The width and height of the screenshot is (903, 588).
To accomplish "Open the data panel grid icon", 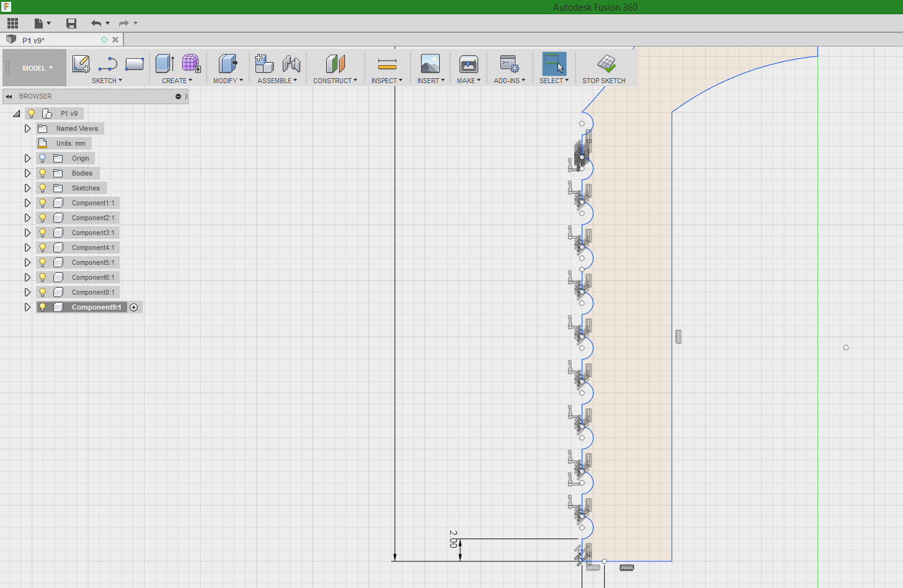I will [12, 24].
